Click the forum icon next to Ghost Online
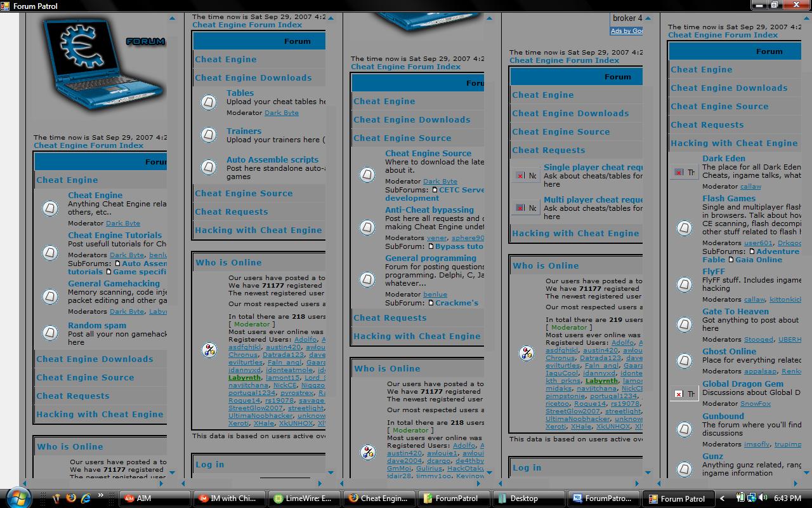 tap(684, 361)
